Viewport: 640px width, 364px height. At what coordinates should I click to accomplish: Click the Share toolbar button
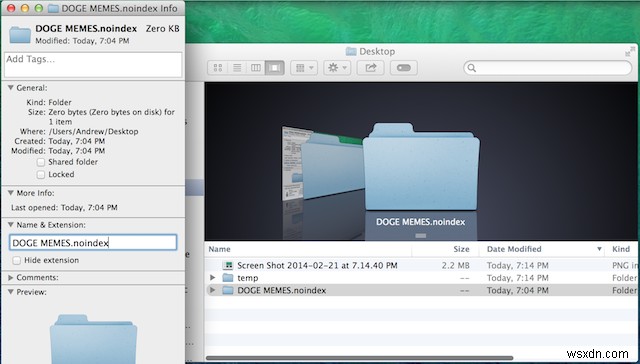coord(370,68)
